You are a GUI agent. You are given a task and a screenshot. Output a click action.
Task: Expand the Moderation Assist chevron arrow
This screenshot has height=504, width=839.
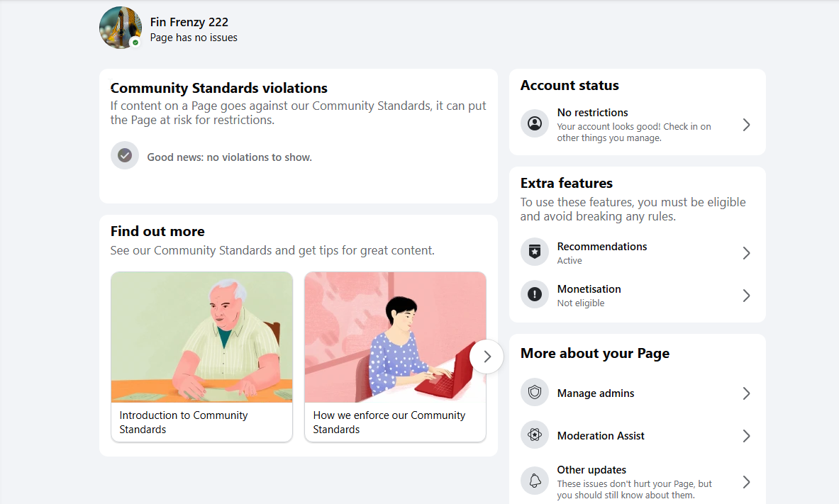(746, 436)
